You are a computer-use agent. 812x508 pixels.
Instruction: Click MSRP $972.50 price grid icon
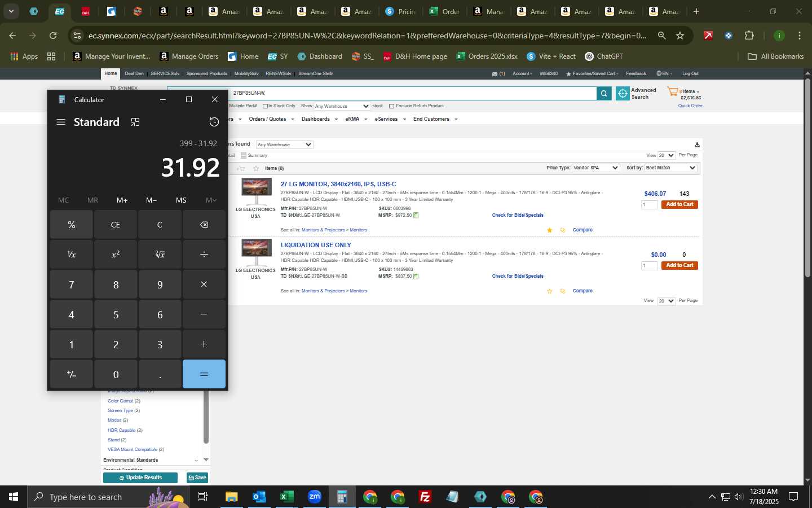pos(416,215)
